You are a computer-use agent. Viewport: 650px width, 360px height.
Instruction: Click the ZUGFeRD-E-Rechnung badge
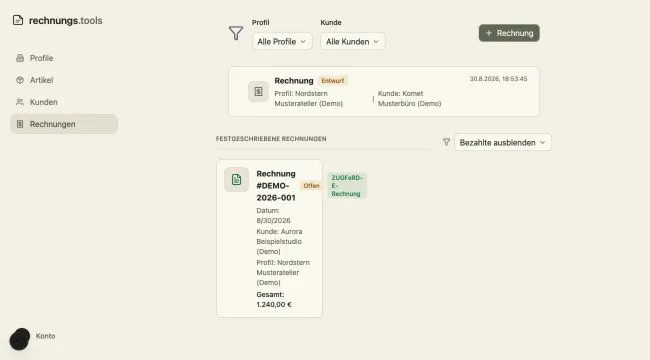[x=347, y=186]
